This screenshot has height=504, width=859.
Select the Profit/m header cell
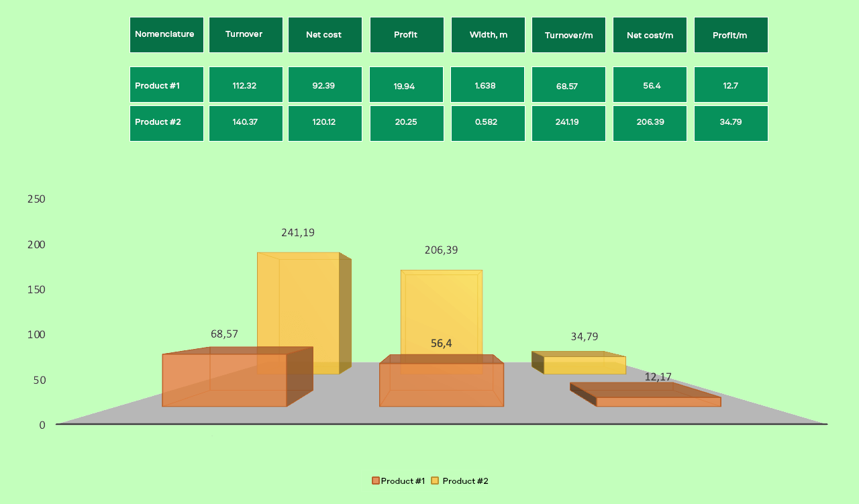pyautogui.click(x=731, y=34)
